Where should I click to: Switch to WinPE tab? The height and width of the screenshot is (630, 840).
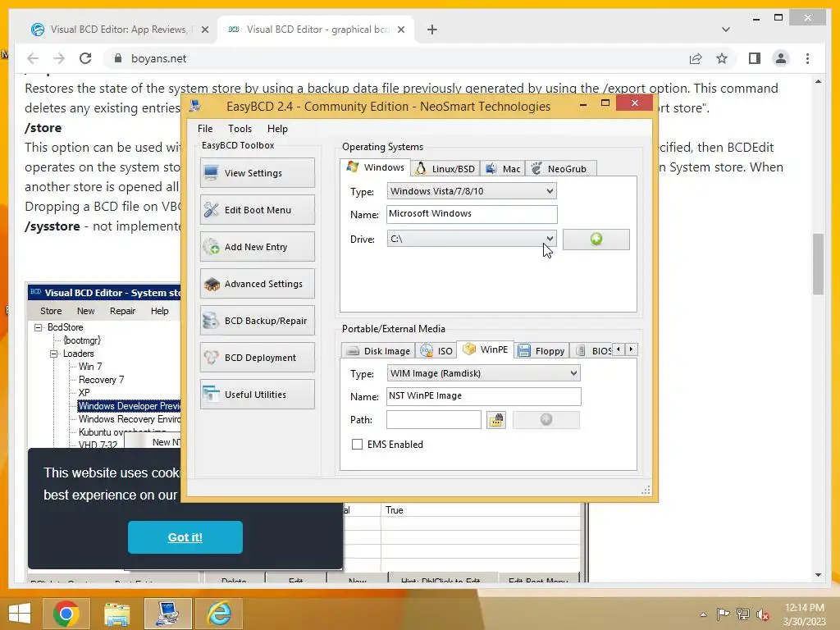coord(485,349)
